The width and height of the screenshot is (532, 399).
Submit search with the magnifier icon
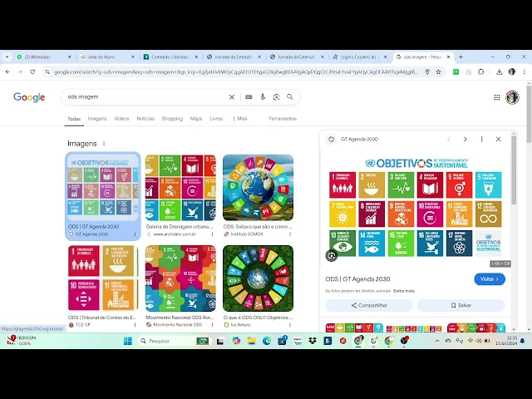click(x=290, y=97)
